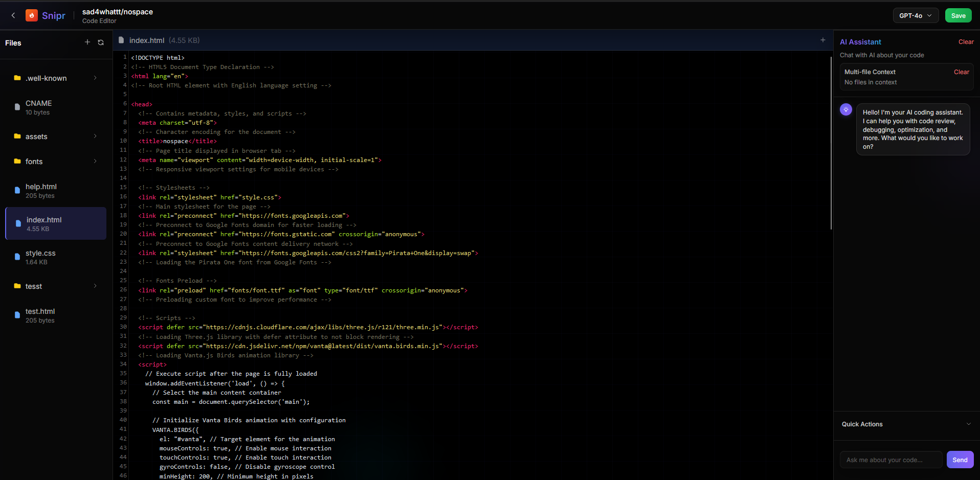Expand the assets folder chevron
Image resolution: width=980 pixels, height=480 pixels.
95,136
